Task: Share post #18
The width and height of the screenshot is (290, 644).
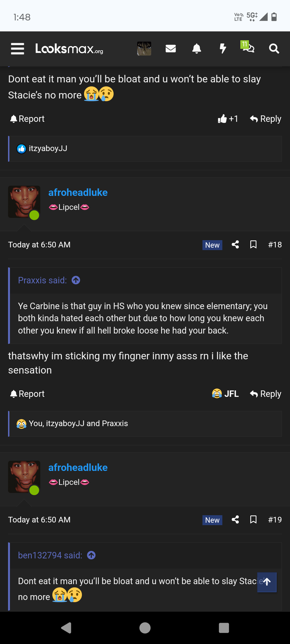Action: click(235, 244)
